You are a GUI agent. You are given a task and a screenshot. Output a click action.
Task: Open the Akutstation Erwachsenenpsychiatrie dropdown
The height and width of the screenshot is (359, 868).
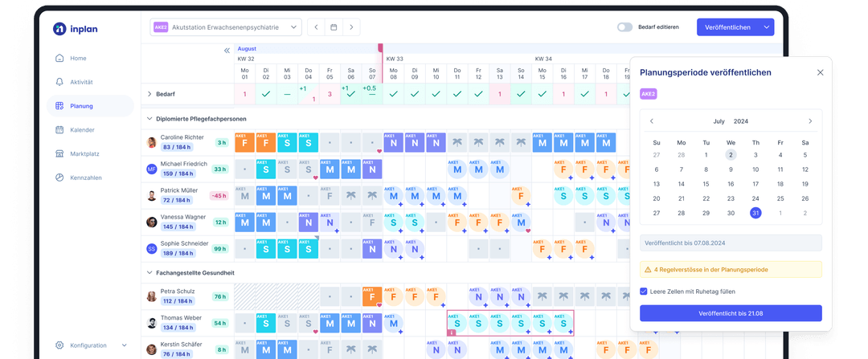coord(226,27)
